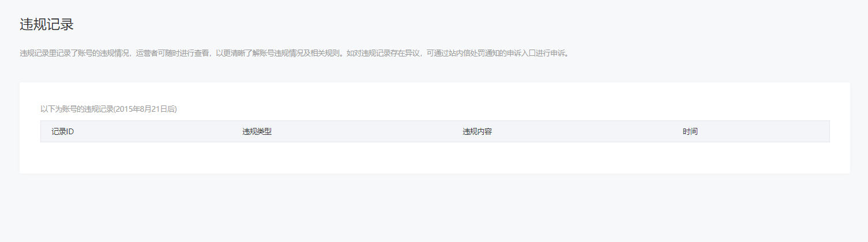868x242 pixels.
Task: Click empty table area below the headers
Action: coord(435,157)
